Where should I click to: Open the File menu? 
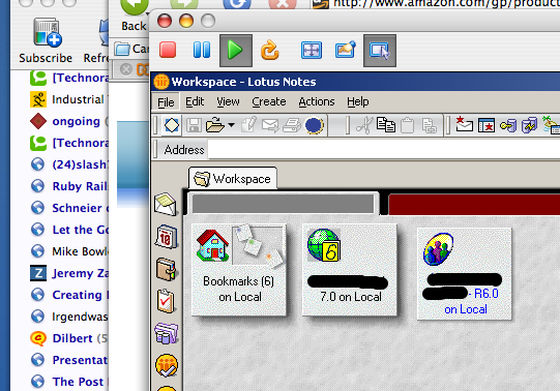pyautogui.click(x=166, y=102)
